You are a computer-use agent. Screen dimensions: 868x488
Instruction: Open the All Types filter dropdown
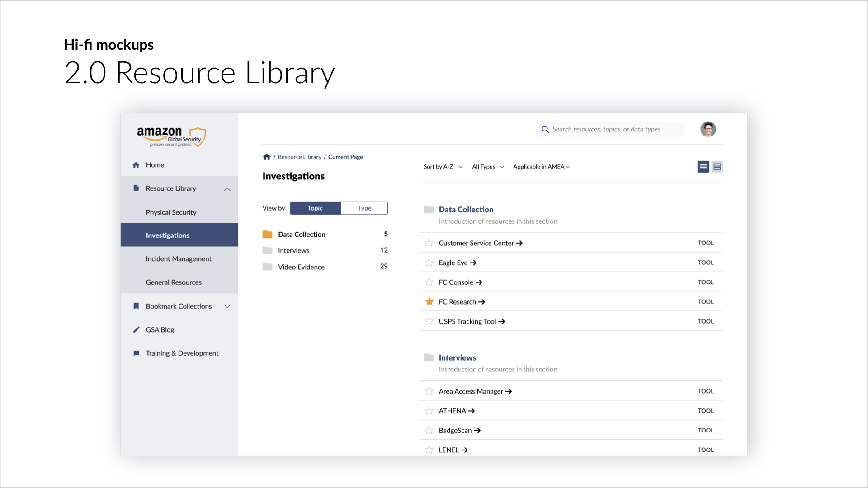click(488, 167)
